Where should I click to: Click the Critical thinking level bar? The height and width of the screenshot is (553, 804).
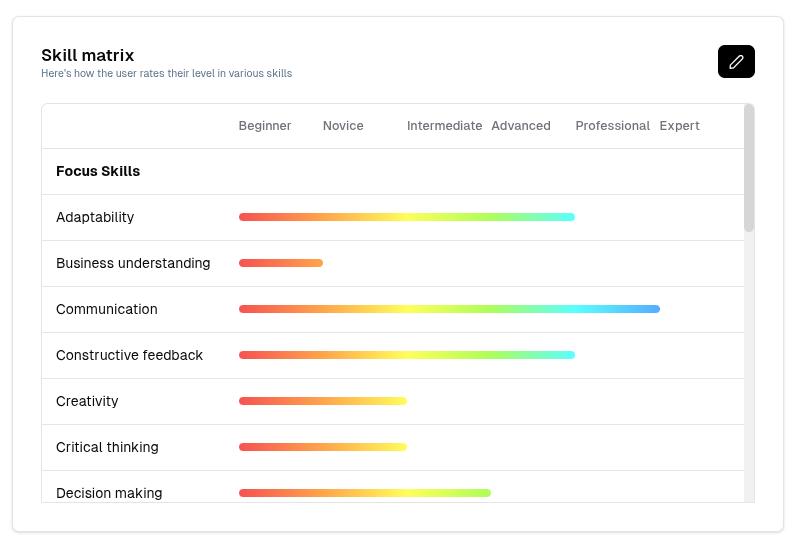[x=323, y=447]
